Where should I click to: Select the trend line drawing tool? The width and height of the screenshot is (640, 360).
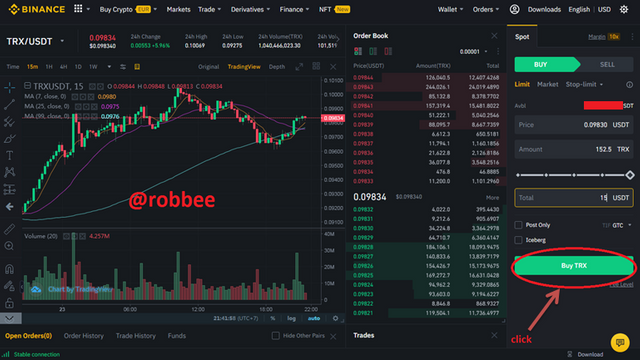pos(9,104)
